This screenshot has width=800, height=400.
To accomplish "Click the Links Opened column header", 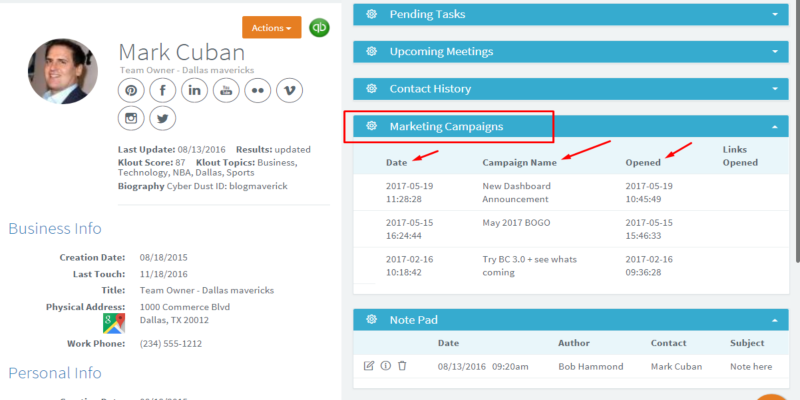I will click(740, 156).
